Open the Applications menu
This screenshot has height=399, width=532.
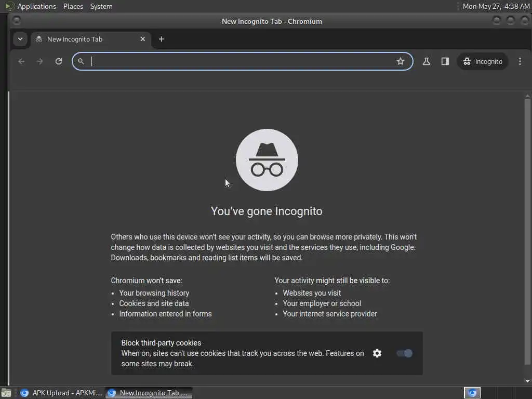(37, 6)
